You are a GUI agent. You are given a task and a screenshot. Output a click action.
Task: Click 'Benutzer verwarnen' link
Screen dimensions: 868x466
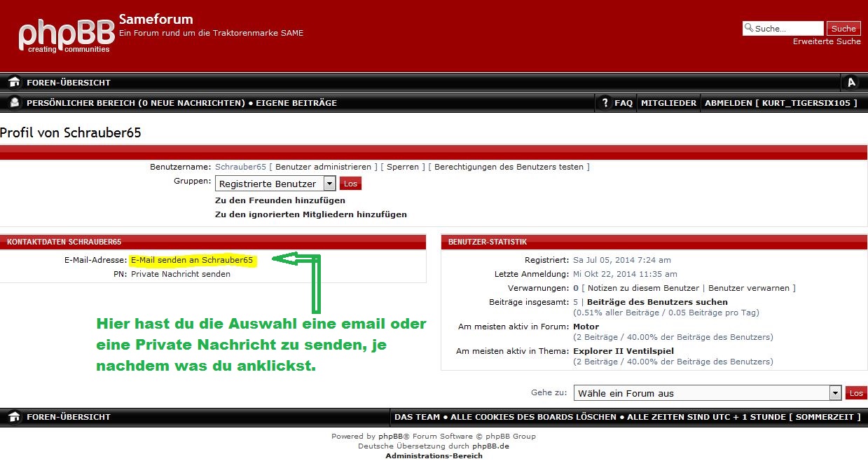[750, 288]
